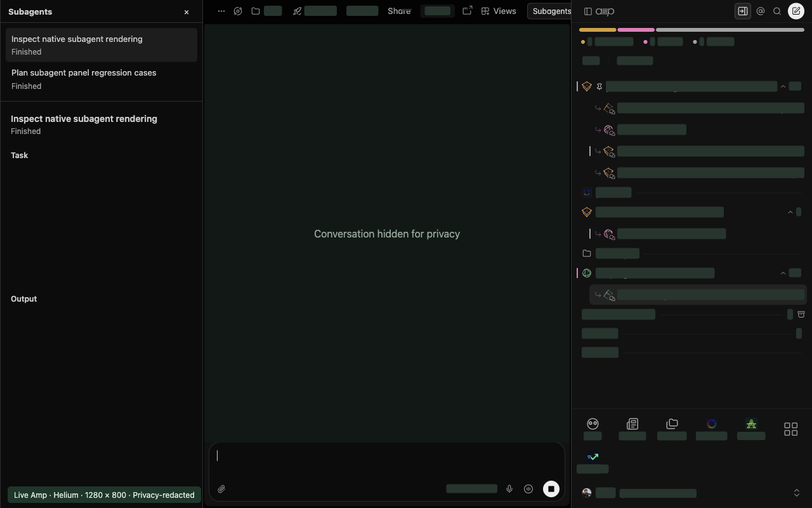Click the green letter A icon shortcut
The height and width of the screenshot is (508, 812).
pos(751,424)
